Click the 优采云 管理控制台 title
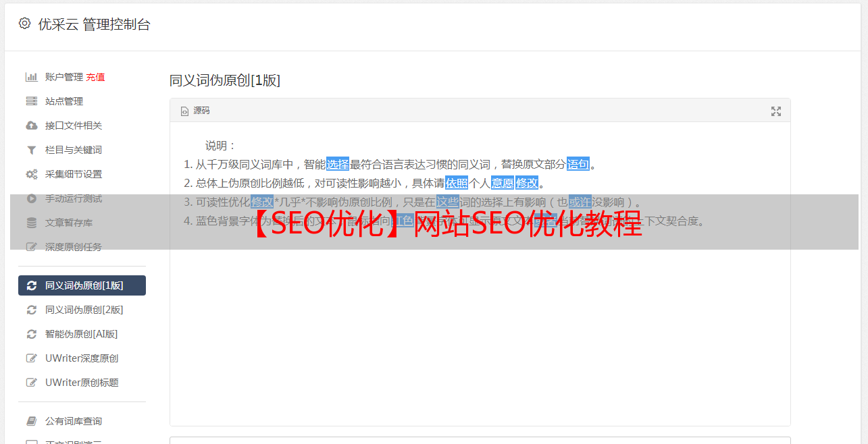Image resolution: width=868 pixels, height=444 pixels. pos(94,24)
